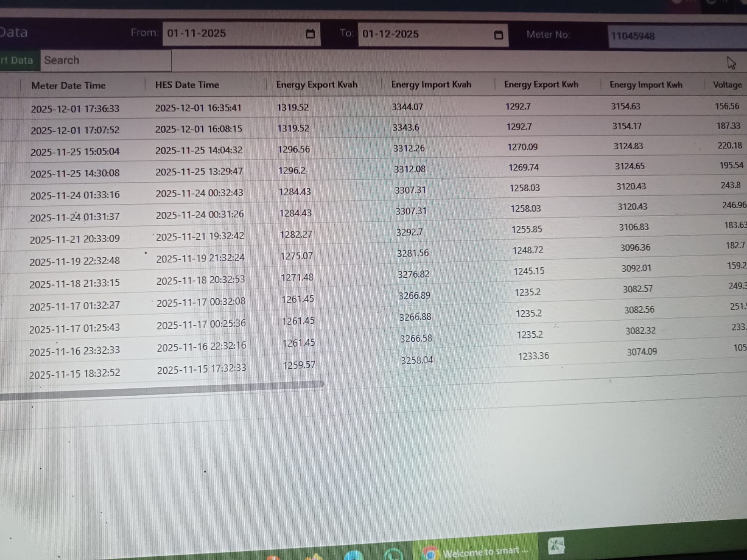The height and width of the screenshot is (560, 747).
Task: Select Export Kwh value 1269.74
Action: click(523, 167)
